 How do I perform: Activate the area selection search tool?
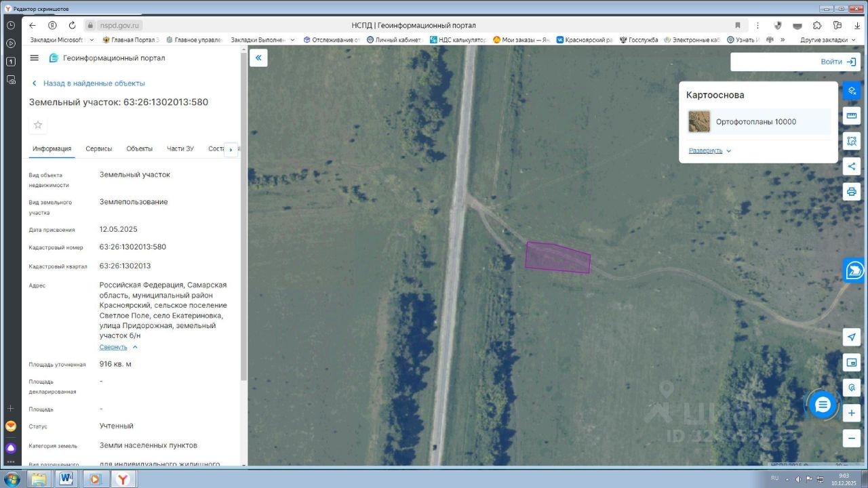pos(852,141)
